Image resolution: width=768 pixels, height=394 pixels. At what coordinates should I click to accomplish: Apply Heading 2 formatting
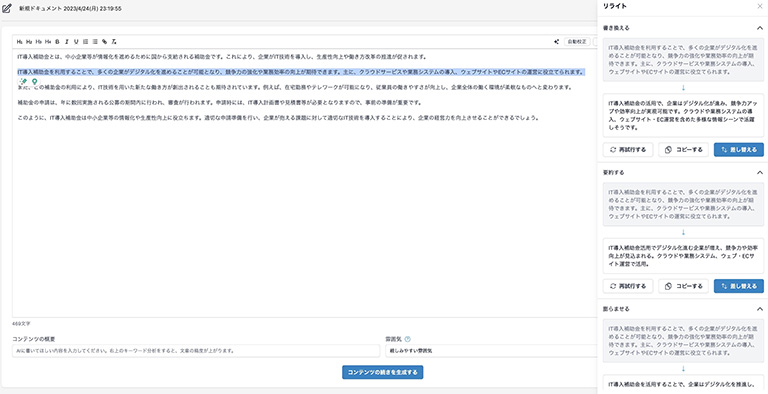pos(29,42)
